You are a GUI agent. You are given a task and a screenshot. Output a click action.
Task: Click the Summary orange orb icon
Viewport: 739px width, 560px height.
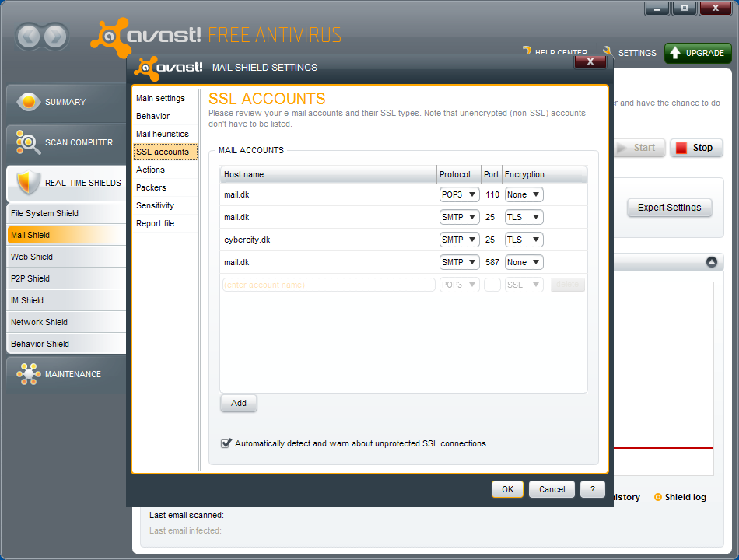(28, 102)
